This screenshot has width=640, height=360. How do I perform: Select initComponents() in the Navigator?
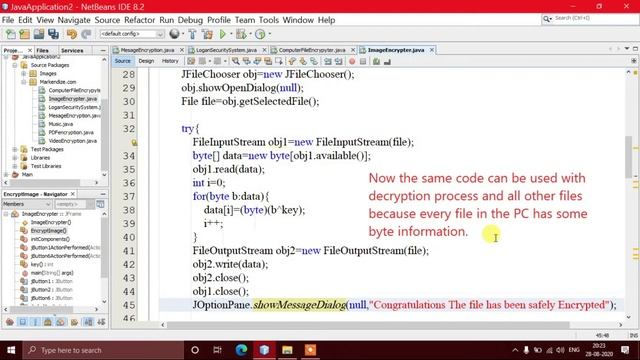coord(50,239)
